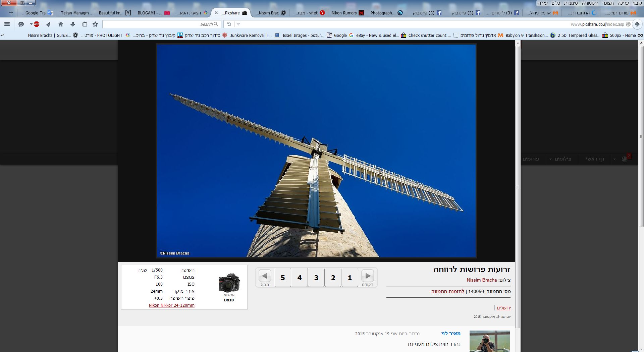Click the להזמנת התמונה order link
644x352 pixels.
[447, 291]
